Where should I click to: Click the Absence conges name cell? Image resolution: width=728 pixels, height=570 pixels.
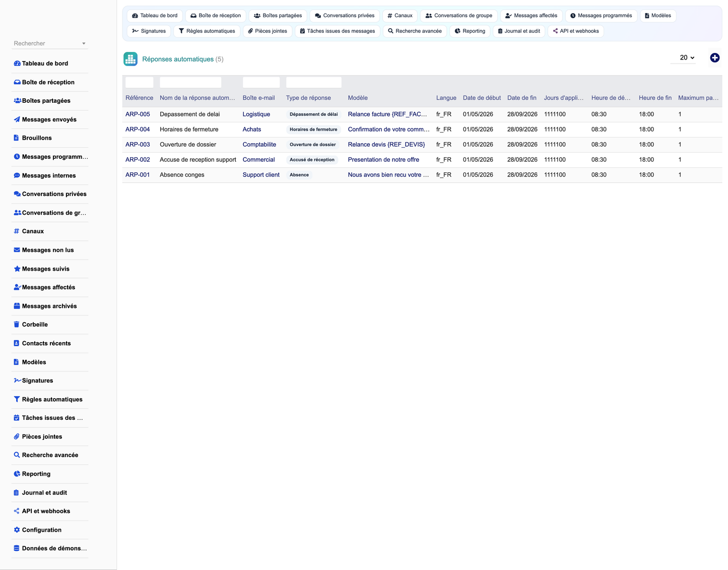182,175
